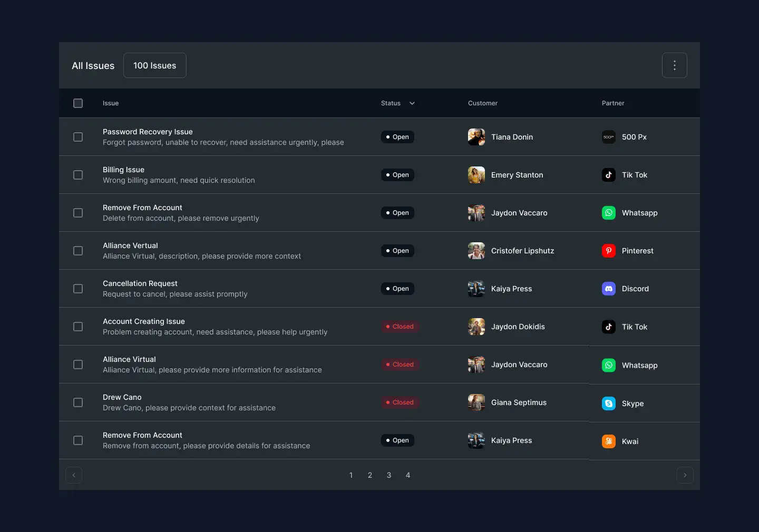
Task: Click Open status badge for Password Recovery Issue
Action: 397,137
